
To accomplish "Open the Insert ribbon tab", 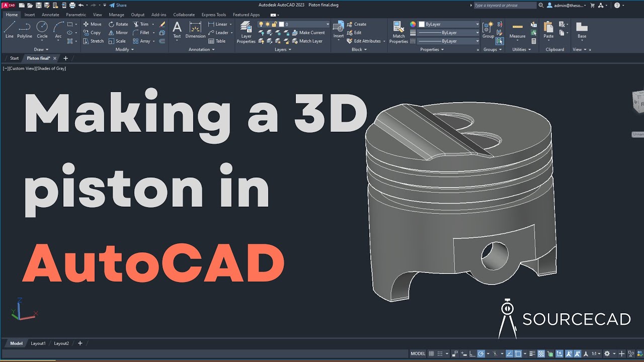I will pos(30,15).
